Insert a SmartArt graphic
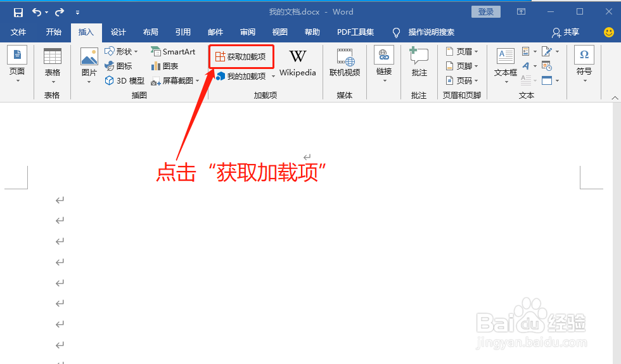This screenshot has height=364, width=621. [x=173, y=51]
